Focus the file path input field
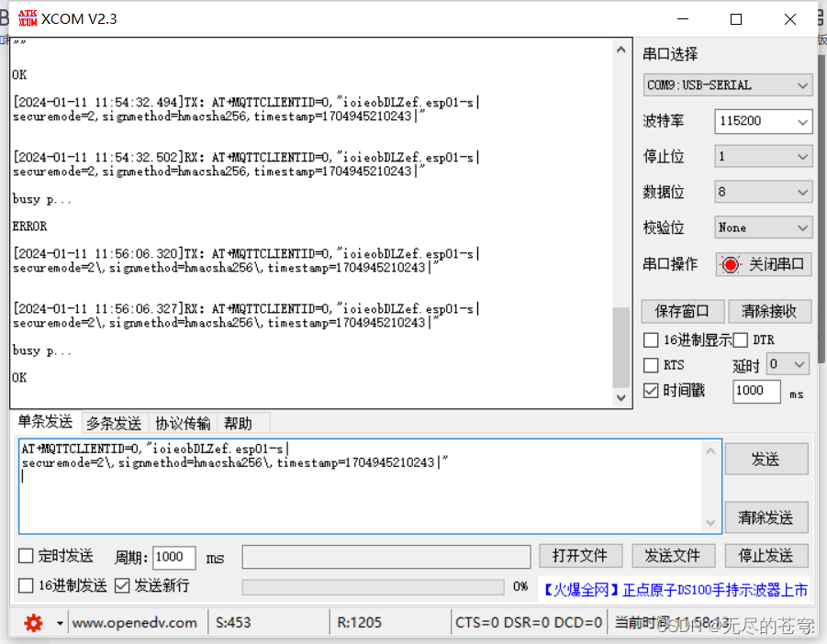 [386, 557]
